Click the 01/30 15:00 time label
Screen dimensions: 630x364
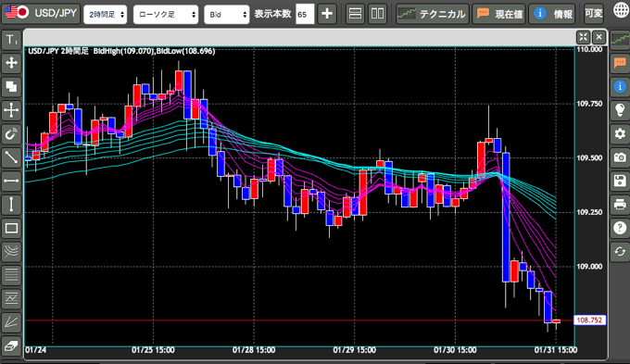click(455, 350)
